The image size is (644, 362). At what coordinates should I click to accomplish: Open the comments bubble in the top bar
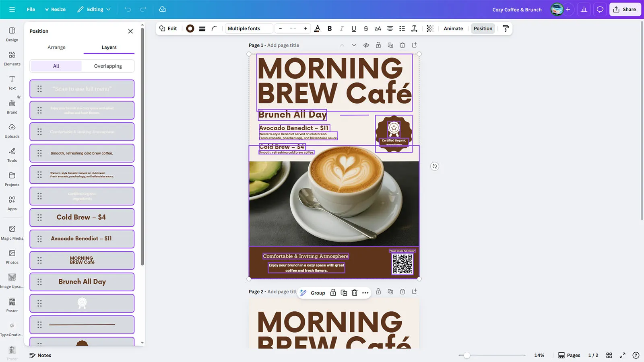click(x=600, y=9)
